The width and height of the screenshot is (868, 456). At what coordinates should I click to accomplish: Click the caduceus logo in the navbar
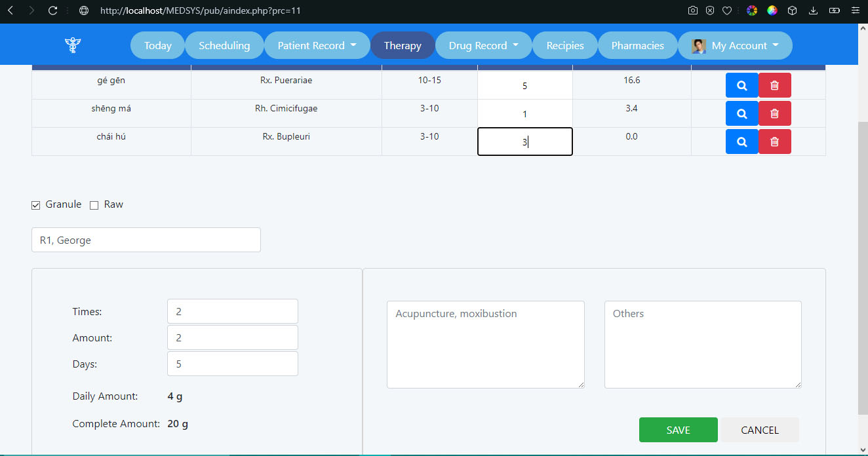(x=72, y=45)
